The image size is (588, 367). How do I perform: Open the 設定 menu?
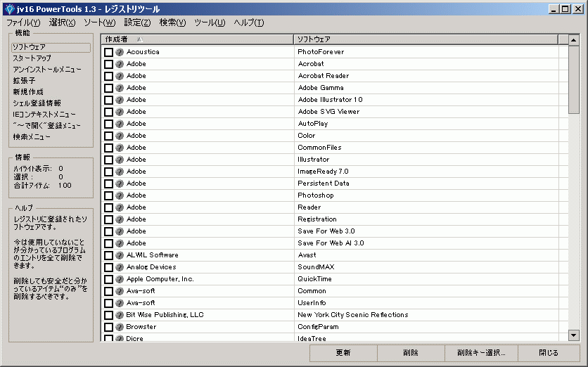pyautogui.click(x=137, y=23)
